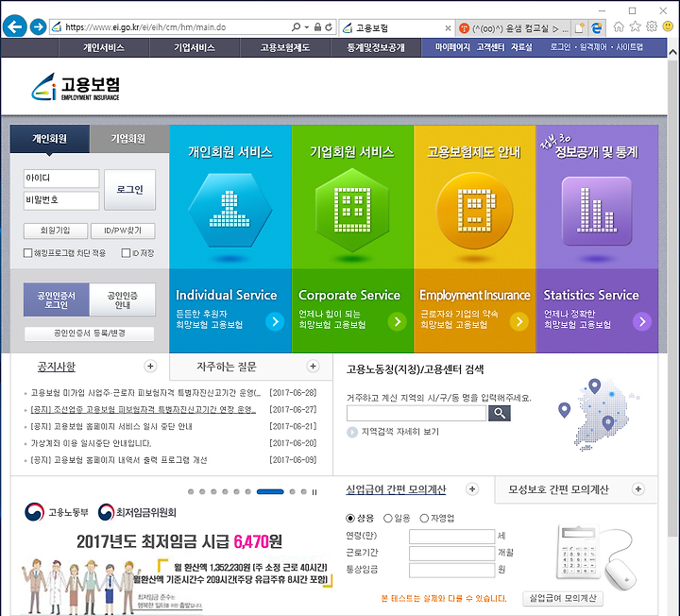Expand 실업급여 간편 모의계산 plus button
680x616 pixels.
[472, 489]
